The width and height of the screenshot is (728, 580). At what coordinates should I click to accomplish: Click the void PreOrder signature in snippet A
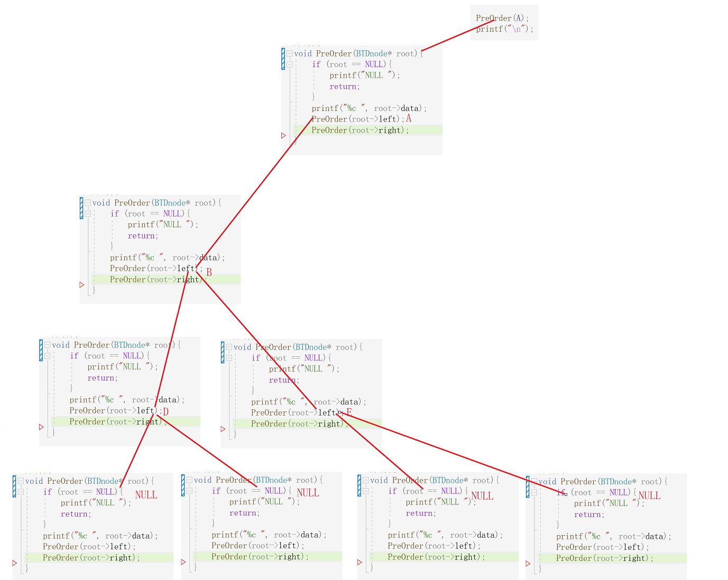pos(359,53)
